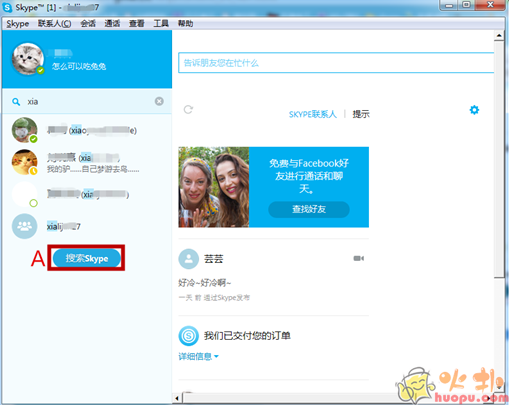Clear the search field with X icon

click(x=159, y=101)
